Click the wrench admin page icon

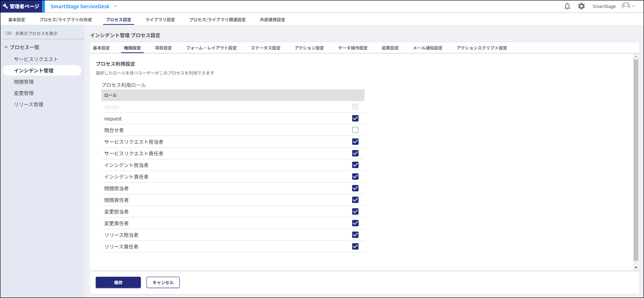tap(5, 6)
